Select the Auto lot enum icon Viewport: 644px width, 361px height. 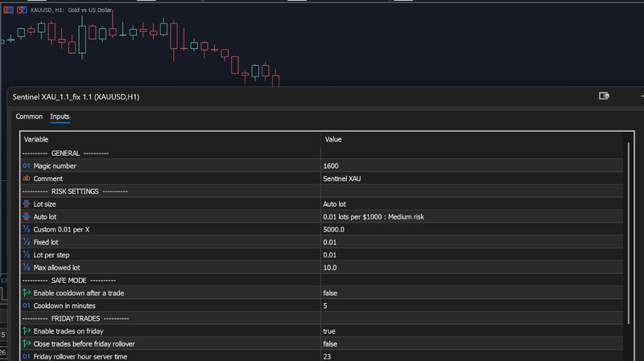pos(27,216)
